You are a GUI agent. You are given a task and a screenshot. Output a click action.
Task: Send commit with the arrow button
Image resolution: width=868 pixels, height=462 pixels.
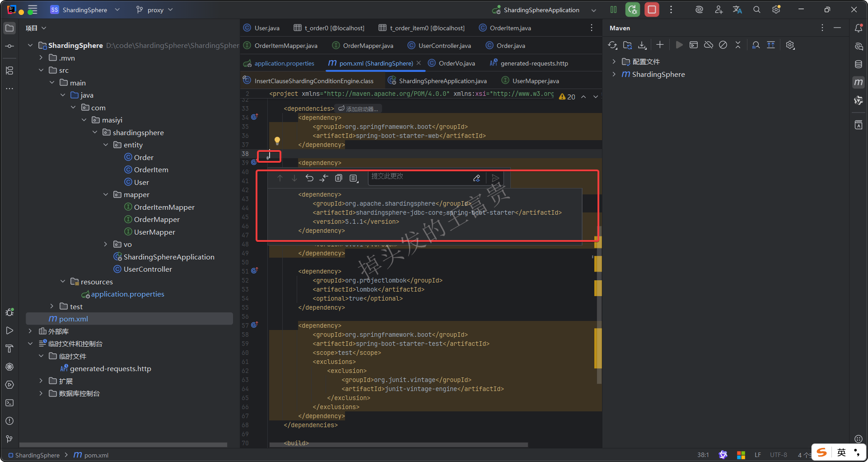[495, 178]
